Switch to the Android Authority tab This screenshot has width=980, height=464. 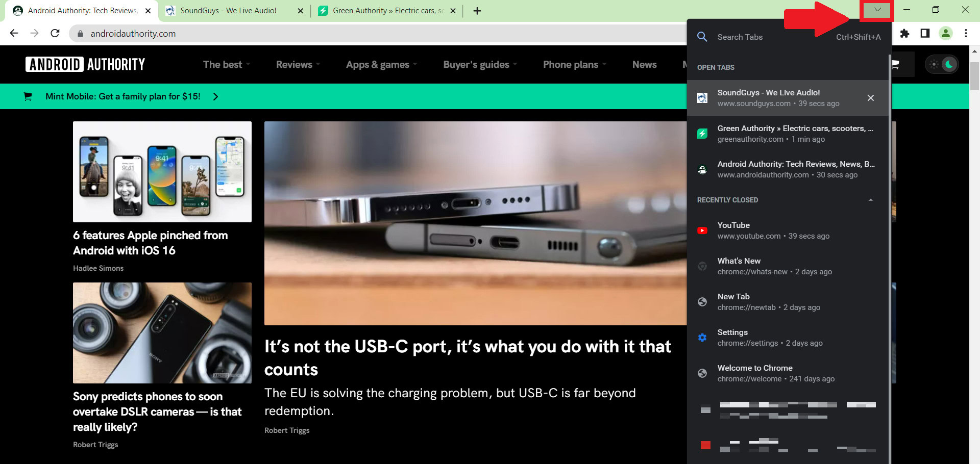tap(82, 11)
